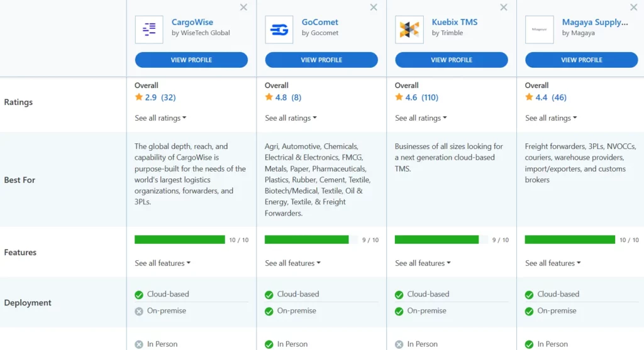Image resolution: width=644 pixels, height=350 pixels.
Task: Click the star icon beside GoComet 4.8 rating
Action: point(269,97)
